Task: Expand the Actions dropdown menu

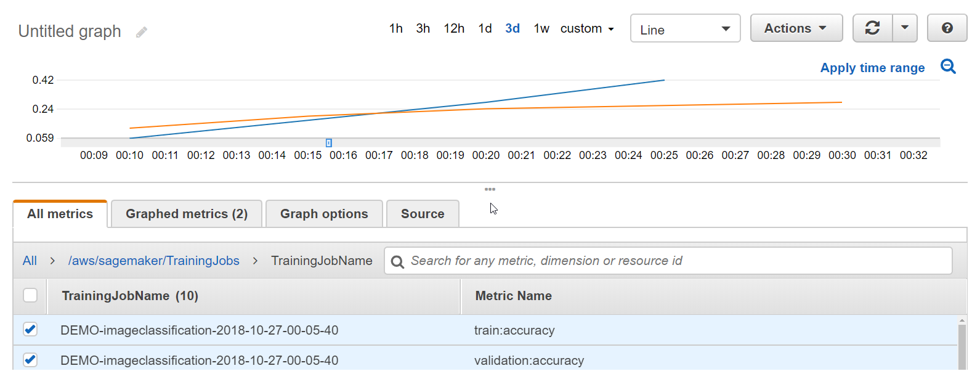Action: click(x=796, y=28)
